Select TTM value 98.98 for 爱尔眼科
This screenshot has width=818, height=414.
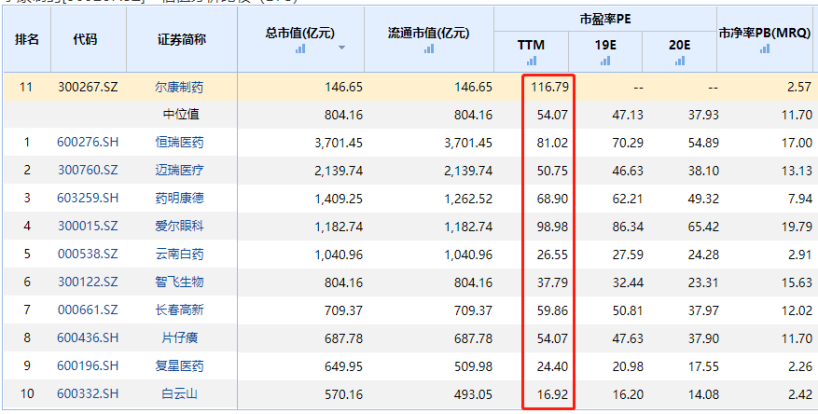pyautogui.click(x=552, y=226)
